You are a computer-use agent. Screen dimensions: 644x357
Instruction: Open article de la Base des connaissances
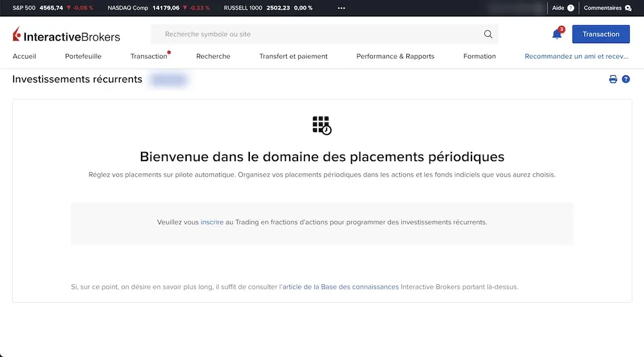point(341,287)
